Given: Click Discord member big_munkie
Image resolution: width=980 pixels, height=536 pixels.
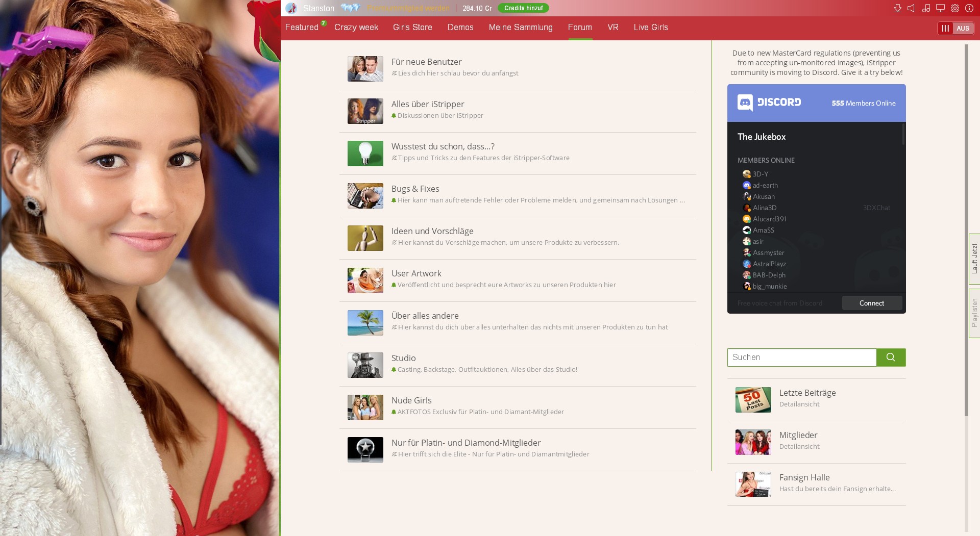Looking at the screenshot, I should point(765,286).
